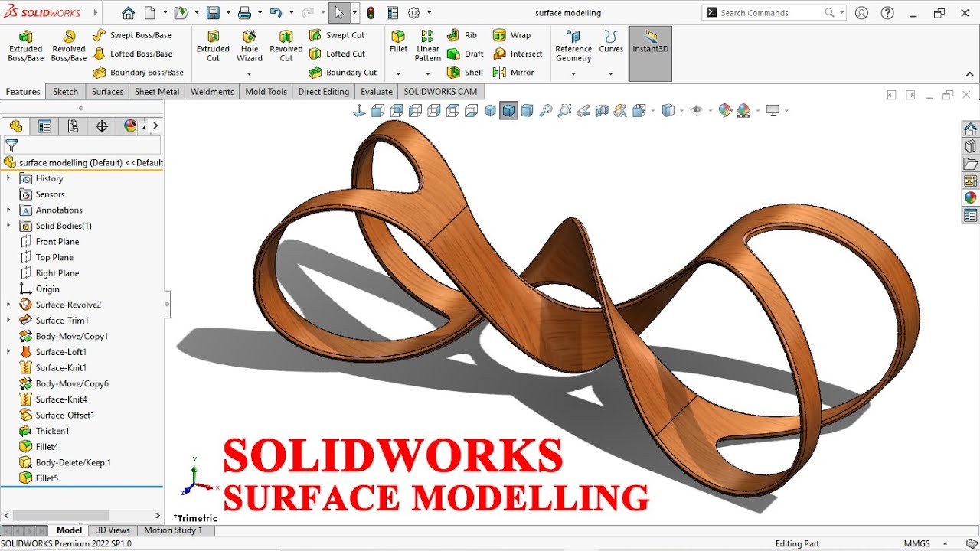Viewport: 980px width, 551px height.
Task: Open the DimXpertManager panel tab
Action: pyautogui.click(x=102, y=126)
